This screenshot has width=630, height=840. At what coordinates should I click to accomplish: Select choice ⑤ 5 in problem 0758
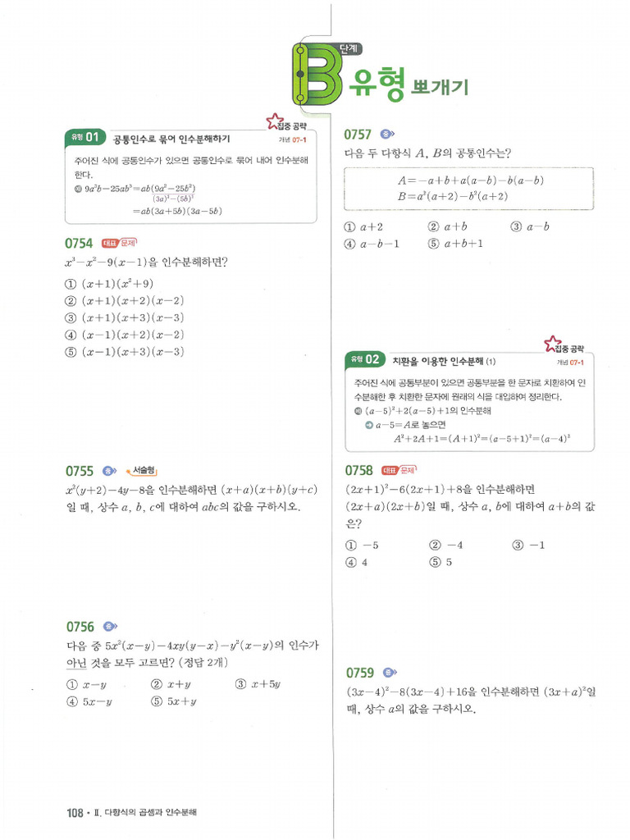coord(441,562)
